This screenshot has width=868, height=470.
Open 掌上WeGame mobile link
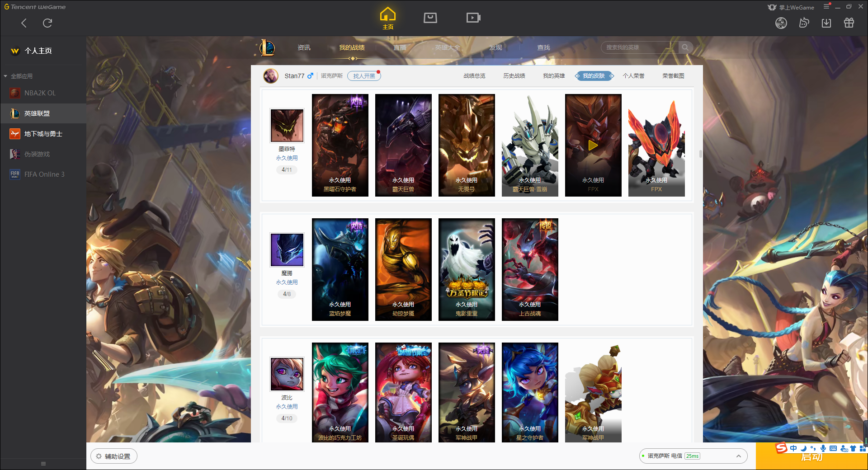click(x=791, y=7)
